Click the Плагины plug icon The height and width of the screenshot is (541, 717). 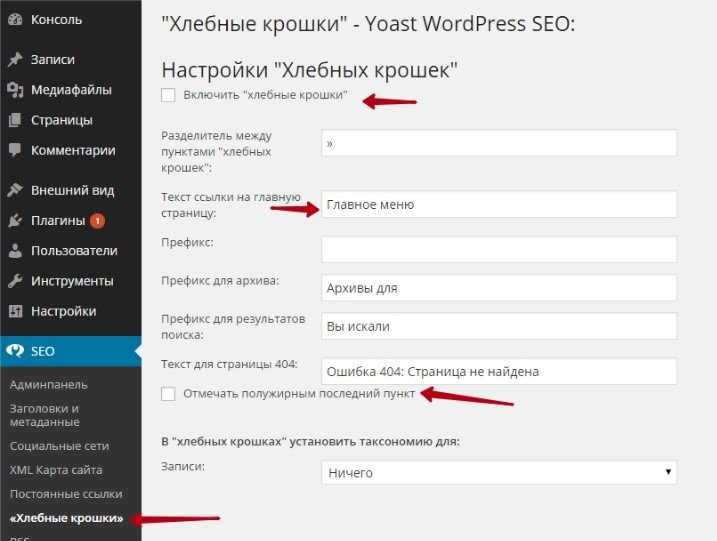15,220
